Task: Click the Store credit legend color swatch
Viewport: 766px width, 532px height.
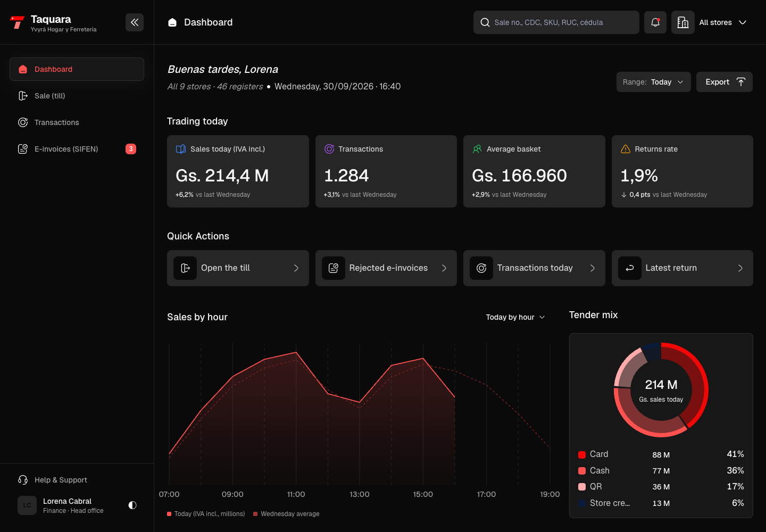Action: pos(582,503)
